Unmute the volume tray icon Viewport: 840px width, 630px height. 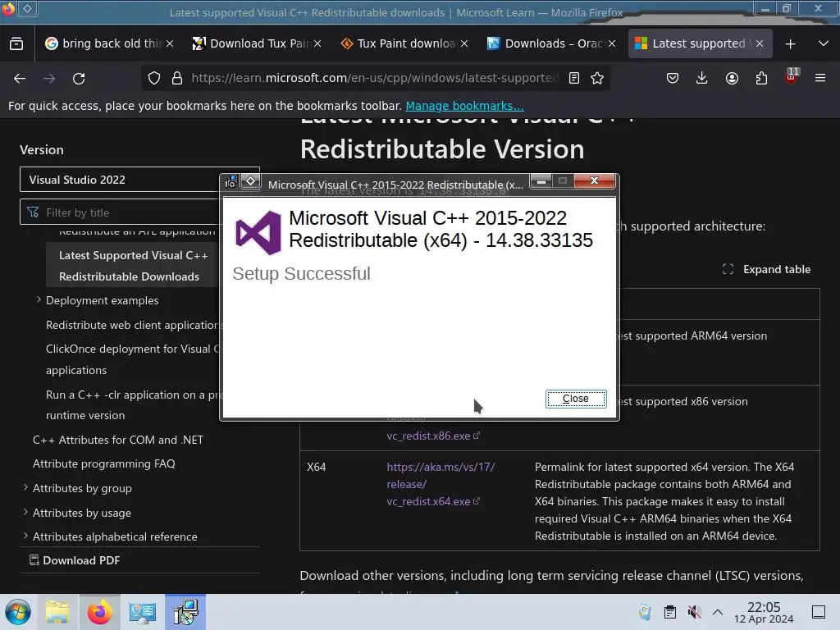[x=695, y=612]
